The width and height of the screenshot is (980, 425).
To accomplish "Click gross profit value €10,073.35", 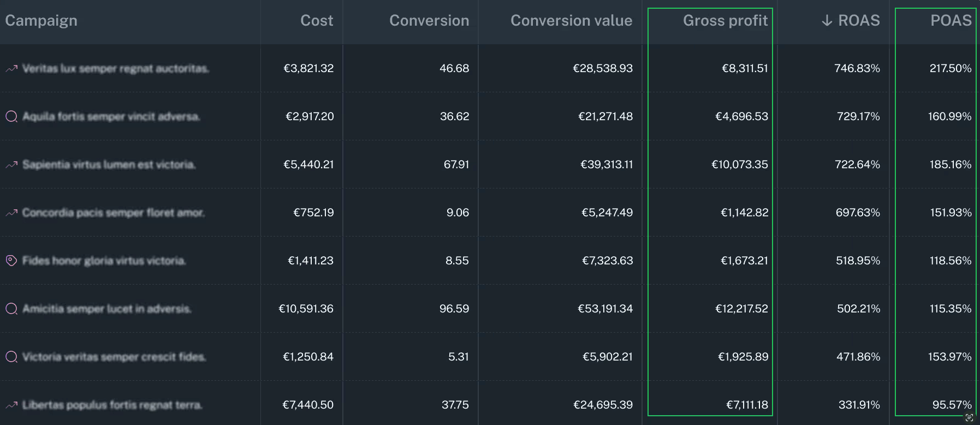I will [x=740, y=164].
